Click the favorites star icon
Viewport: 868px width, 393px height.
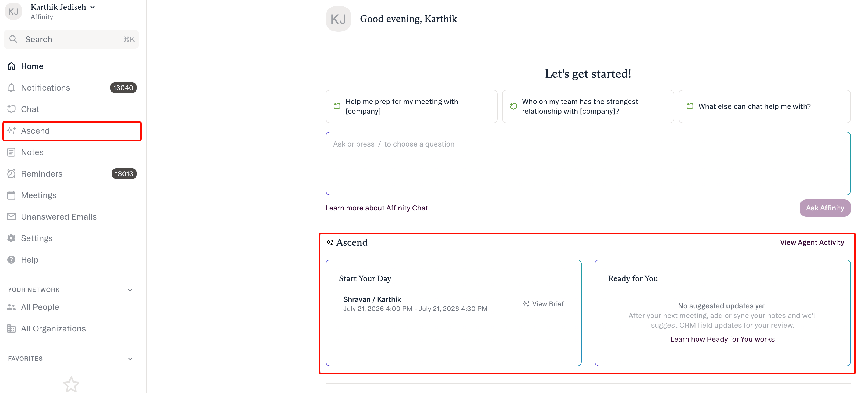(x=71, y=385)
